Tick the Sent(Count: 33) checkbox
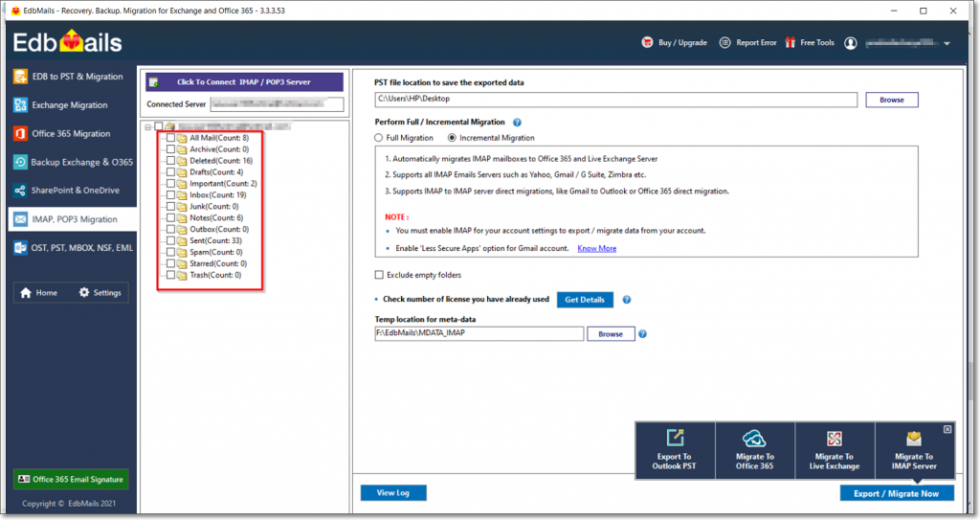Viewport: 980px width, 520px height. pos(170,241)
